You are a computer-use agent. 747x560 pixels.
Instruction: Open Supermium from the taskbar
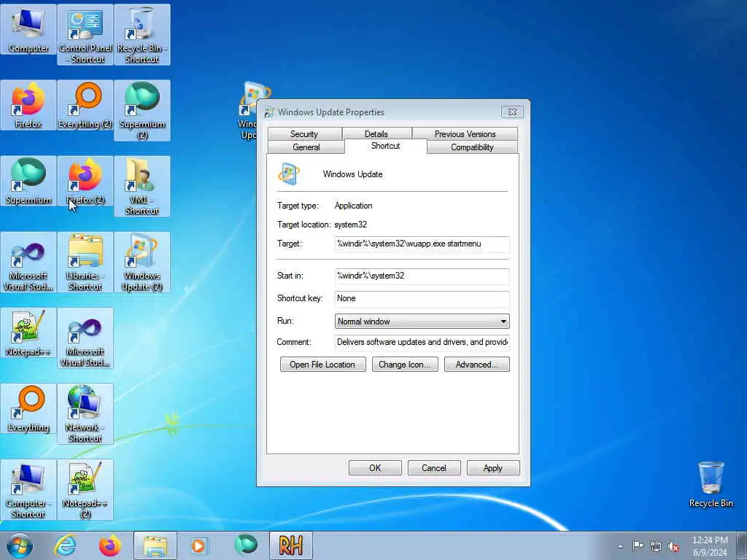(x=245, y=545)
